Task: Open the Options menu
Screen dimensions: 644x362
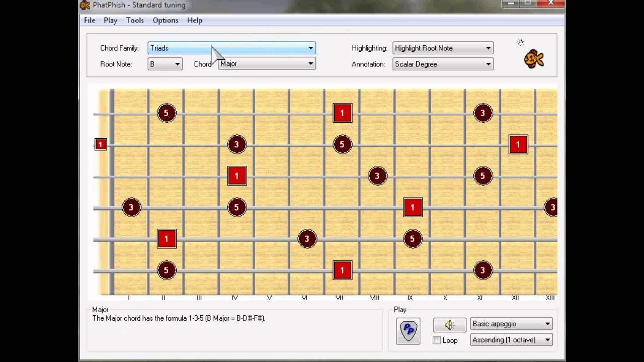Action: coord(166,20)
